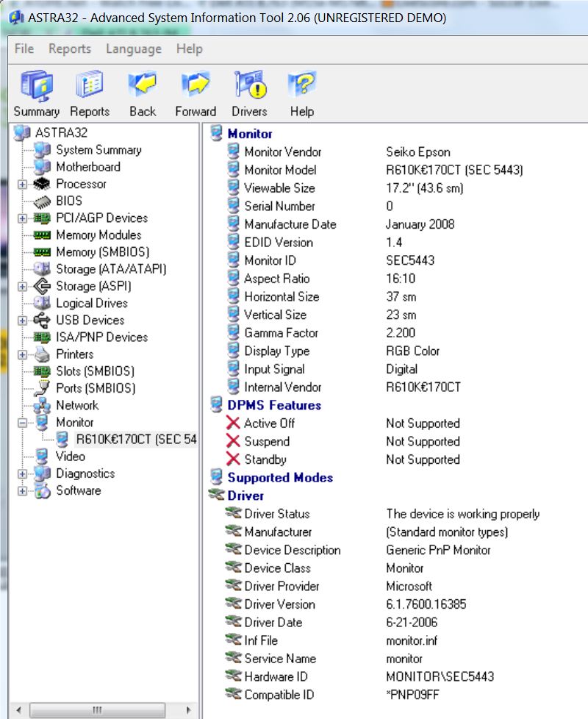The height and width of the screenshot is (719, 588).
Task: Click the 6.1.7600.16385 value
Action: (x=426, y=604)
